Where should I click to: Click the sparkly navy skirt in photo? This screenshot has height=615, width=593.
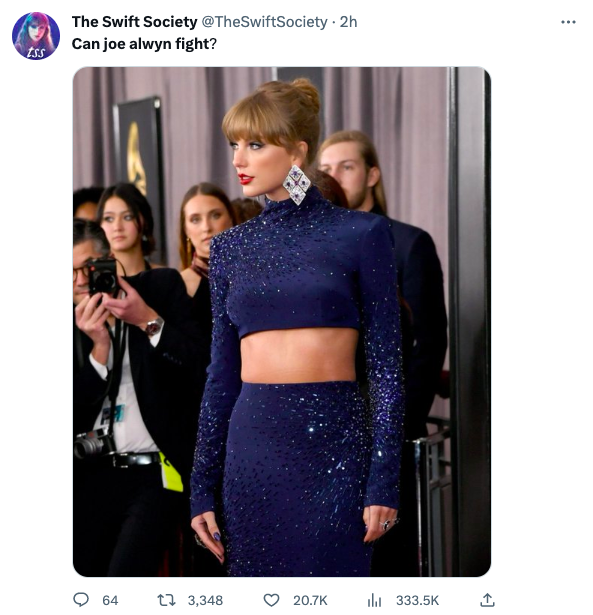click(299, 479)
